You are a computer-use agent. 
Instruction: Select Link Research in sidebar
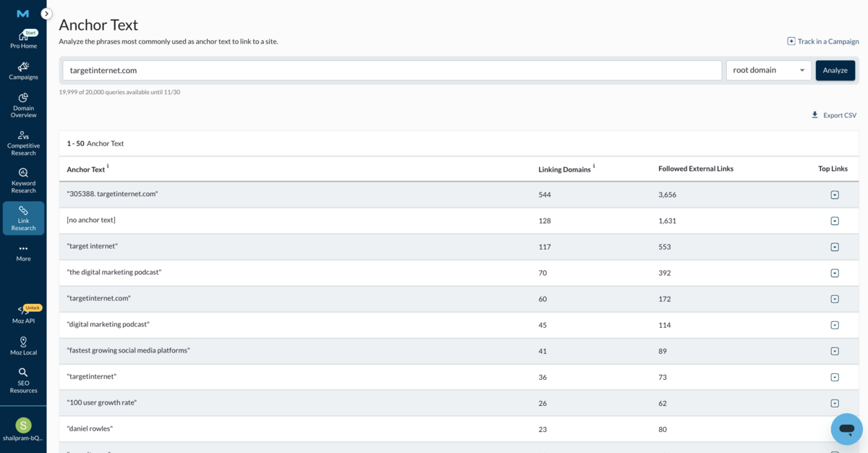pos(23,219)
